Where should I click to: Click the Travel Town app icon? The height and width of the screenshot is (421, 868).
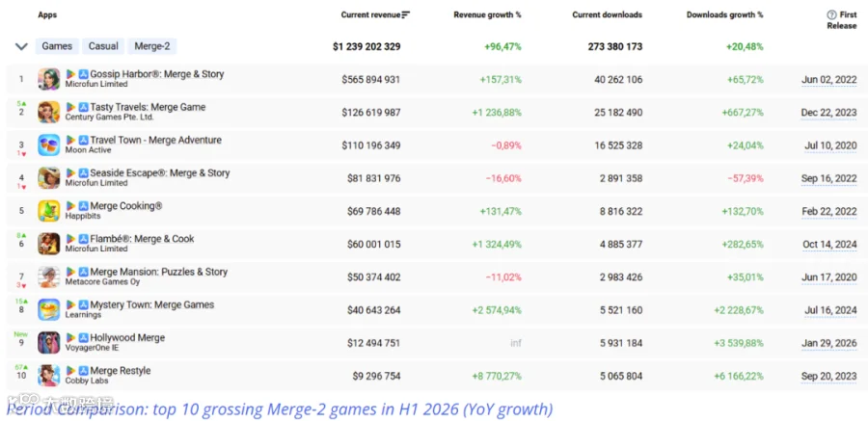pyautogui.click(x=49, y=145)
